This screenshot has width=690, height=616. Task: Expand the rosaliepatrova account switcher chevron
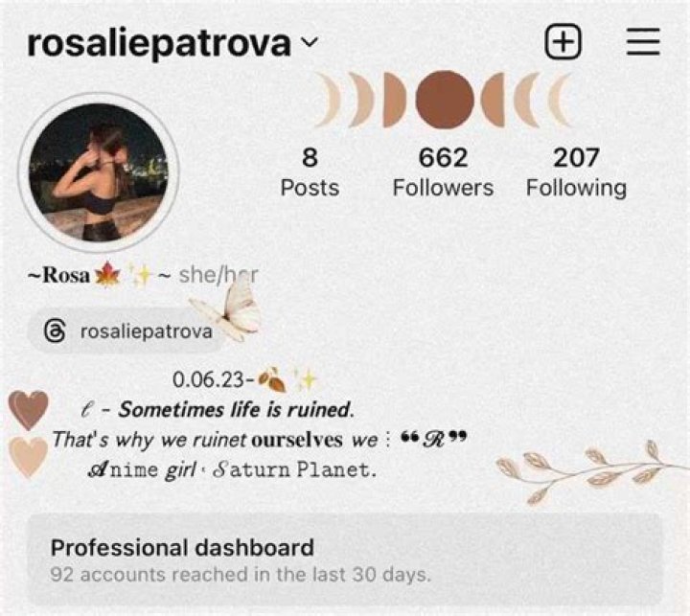310,42
